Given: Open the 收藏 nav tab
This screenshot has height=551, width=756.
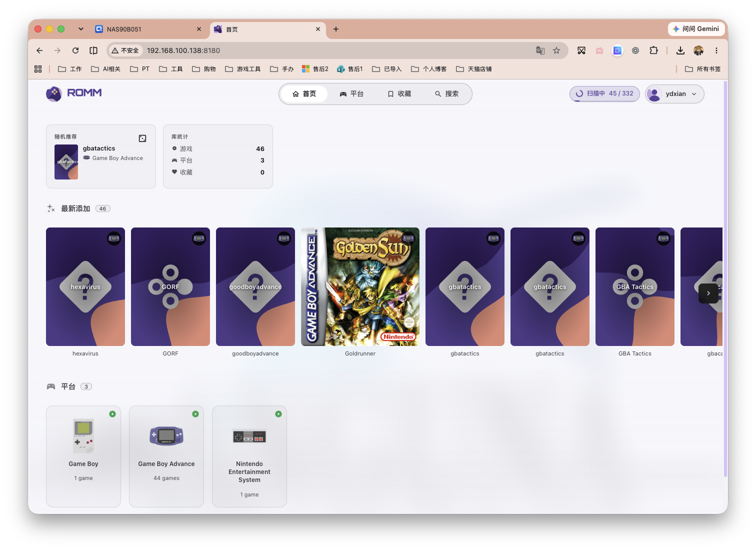Looking at the screenshot, I should point(399,94).
